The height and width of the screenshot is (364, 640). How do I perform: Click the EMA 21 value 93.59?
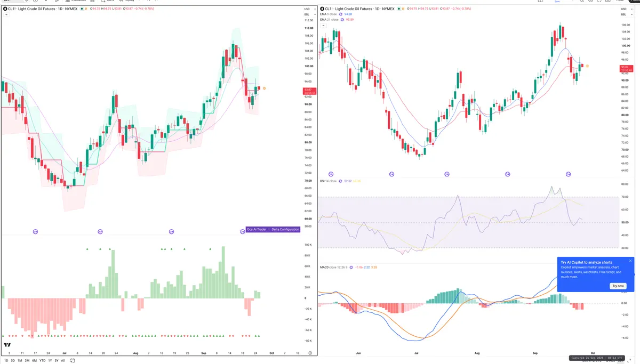(350, 20)
